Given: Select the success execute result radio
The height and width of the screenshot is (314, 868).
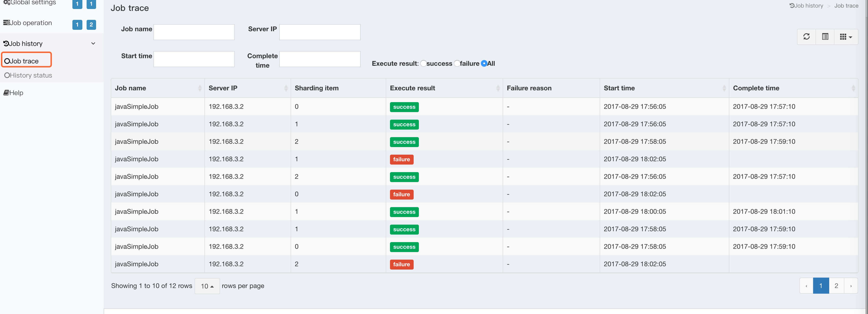Looking at the screenshot, I should pyautogui.click(x=423, y=63).
